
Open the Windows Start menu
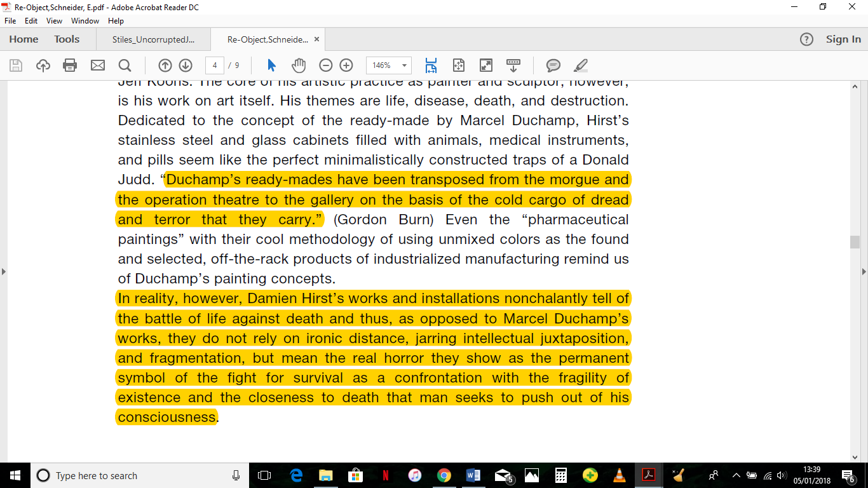click(x=15, y=475)
